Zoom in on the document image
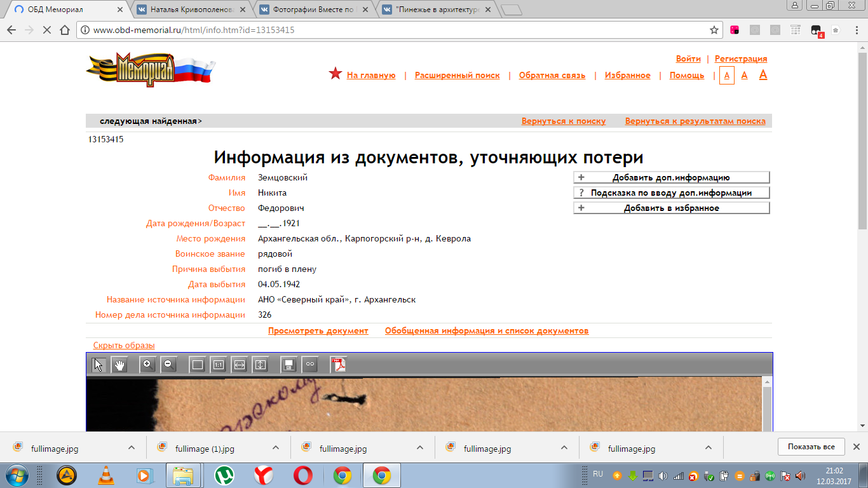This screenshot has width=868, height=488. click(x=147, y=365)
